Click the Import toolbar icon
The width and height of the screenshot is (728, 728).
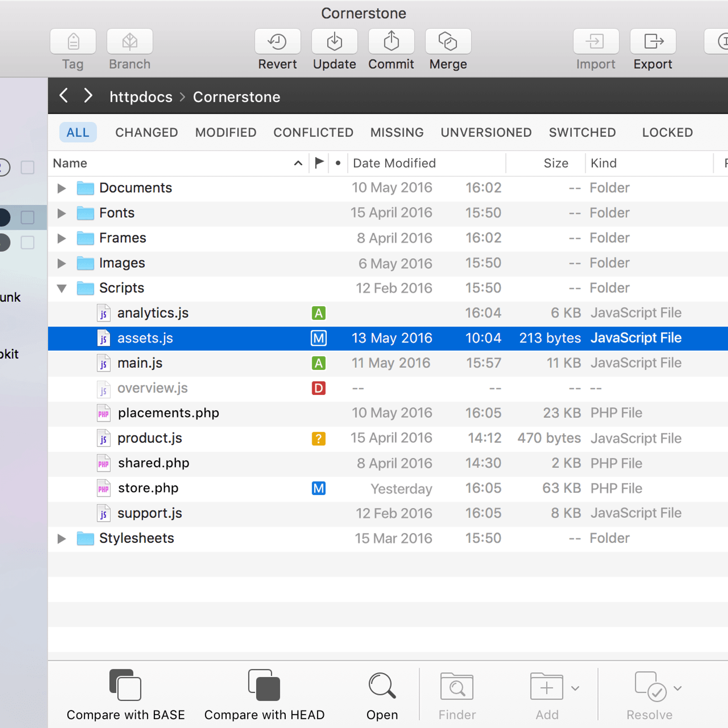point(596,41)
